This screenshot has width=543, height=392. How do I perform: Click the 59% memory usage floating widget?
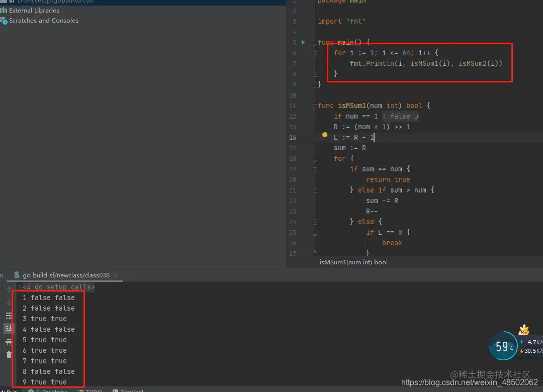click(x=503, y=346)
